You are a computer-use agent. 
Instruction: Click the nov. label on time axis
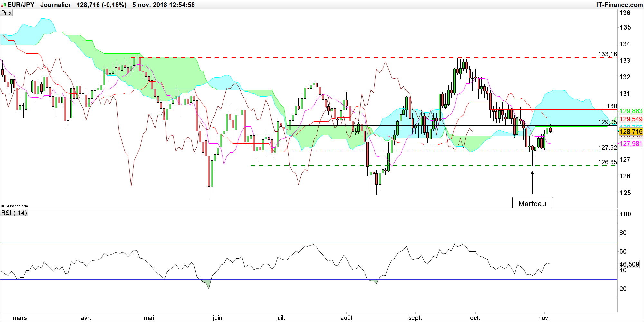[544, 318]
